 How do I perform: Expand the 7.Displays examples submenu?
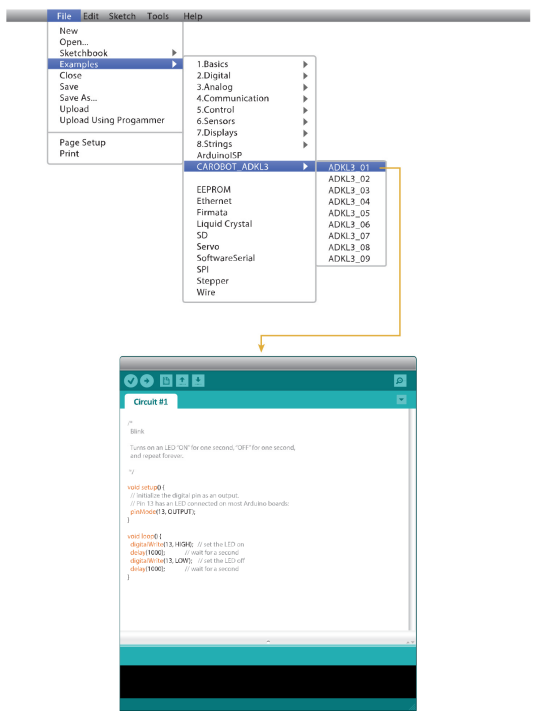[x=249, y=132]
